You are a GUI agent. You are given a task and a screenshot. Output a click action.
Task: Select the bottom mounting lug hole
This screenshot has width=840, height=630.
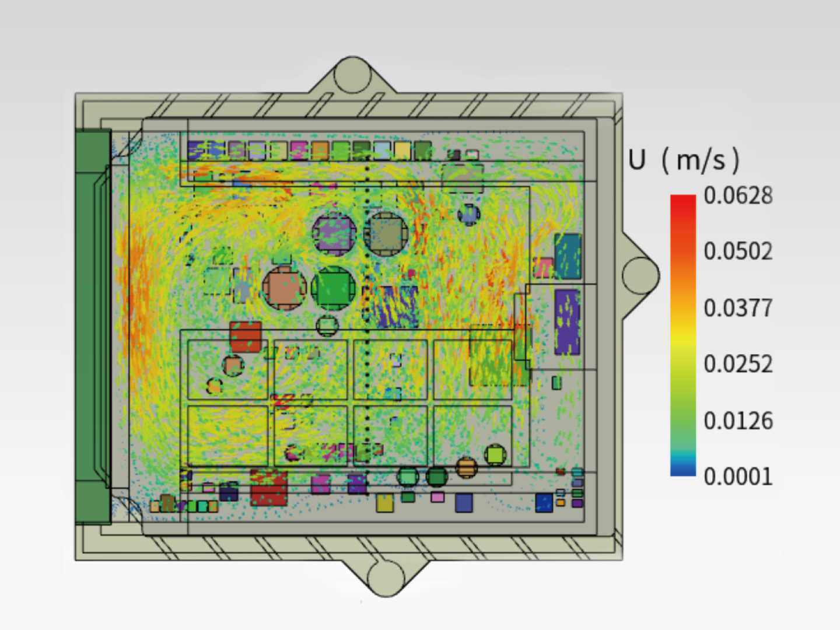point(386,577)
